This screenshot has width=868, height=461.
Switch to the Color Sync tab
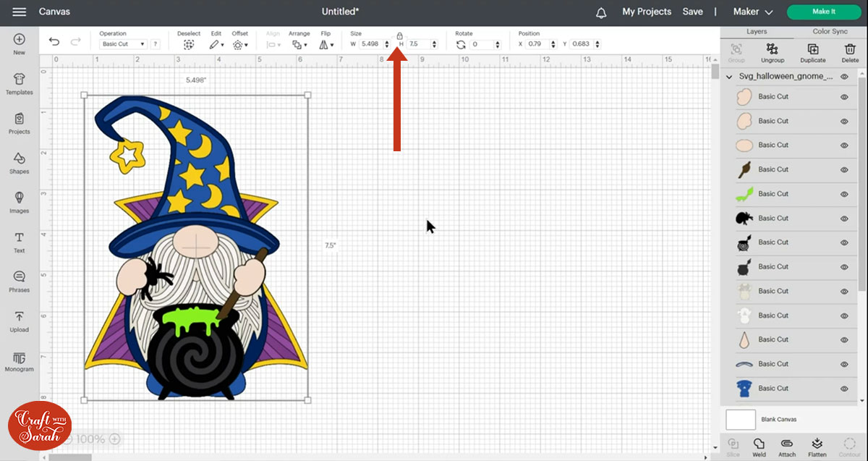830,32
